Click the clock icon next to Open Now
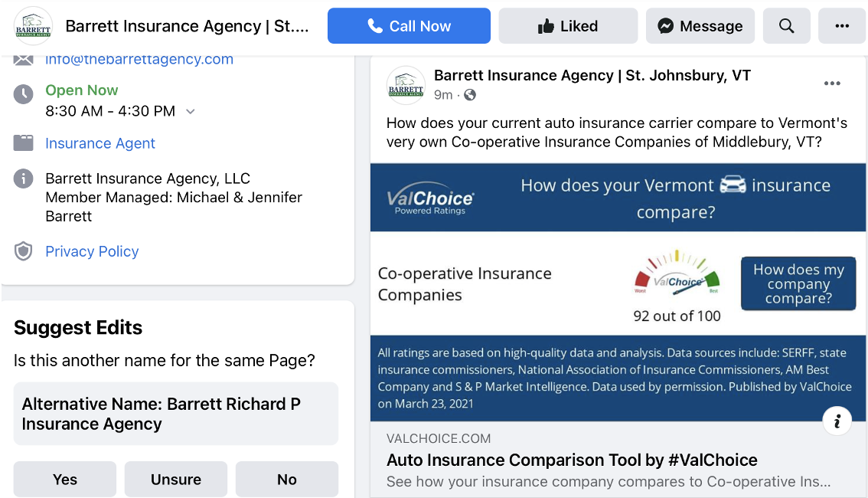 tap(23, 90)
